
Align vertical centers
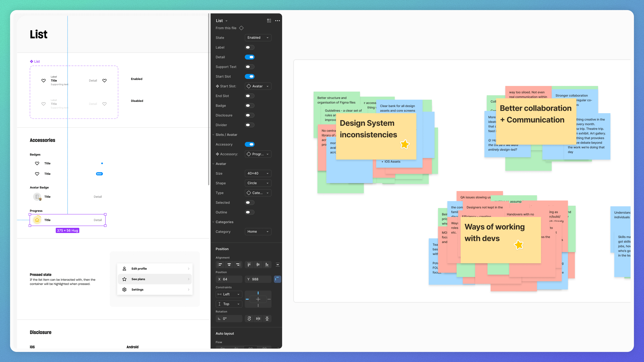pos(258,265)
